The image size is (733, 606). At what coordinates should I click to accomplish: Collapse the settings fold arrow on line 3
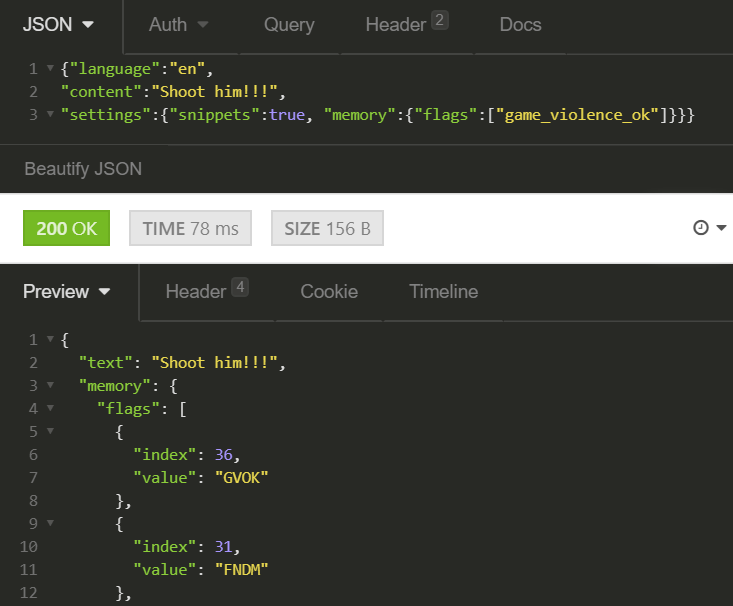pos(50,114)
